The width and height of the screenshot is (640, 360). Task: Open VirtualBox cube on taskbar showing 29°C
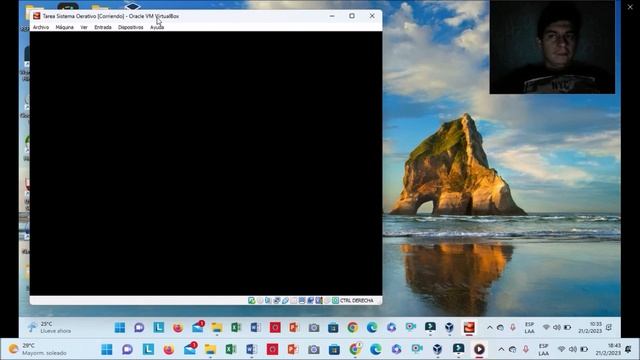tap(438, 349)
